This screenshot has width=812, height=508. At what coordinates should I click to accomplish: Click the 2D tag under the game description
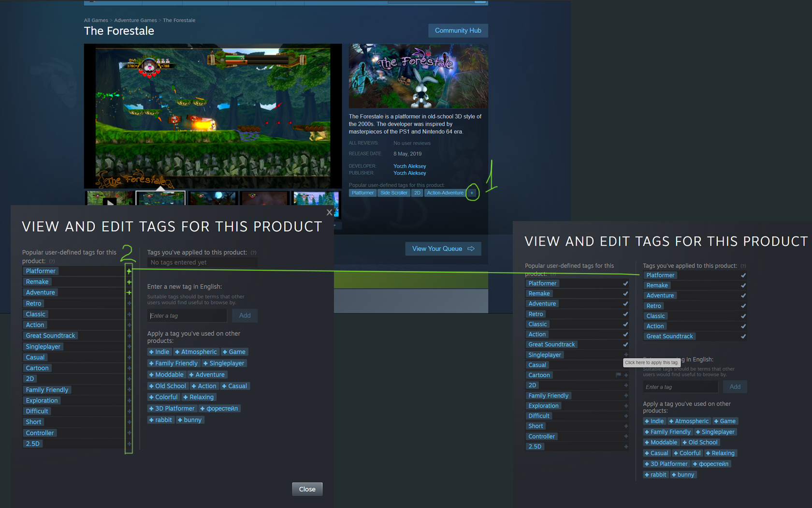pyautogui.click(x=417, y=193)
